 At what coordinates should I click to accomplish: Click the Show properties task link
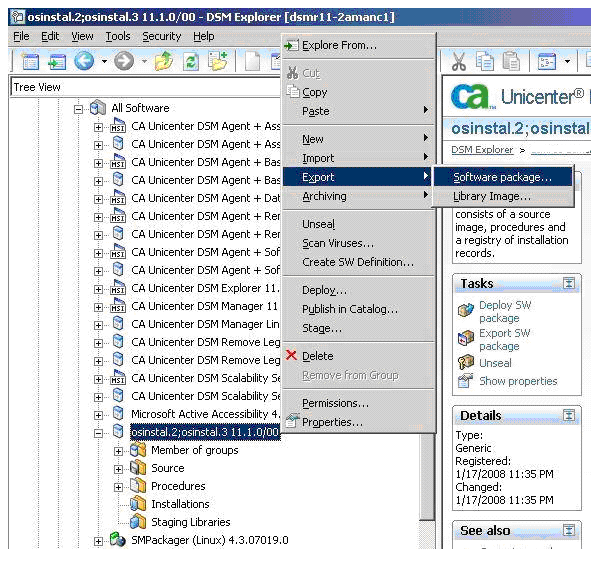pyautogui.click(x=517, y=381)
